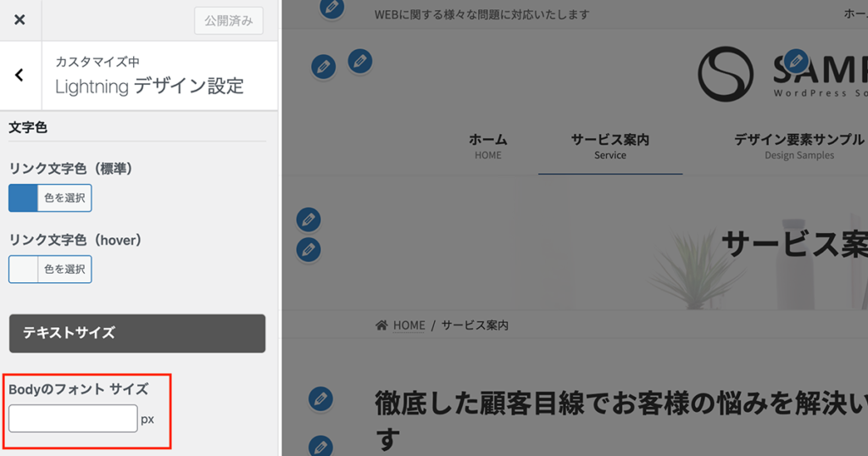
Task: Click the edit pencil beside the 徹底した heading
Action: [x=320, y=398]
